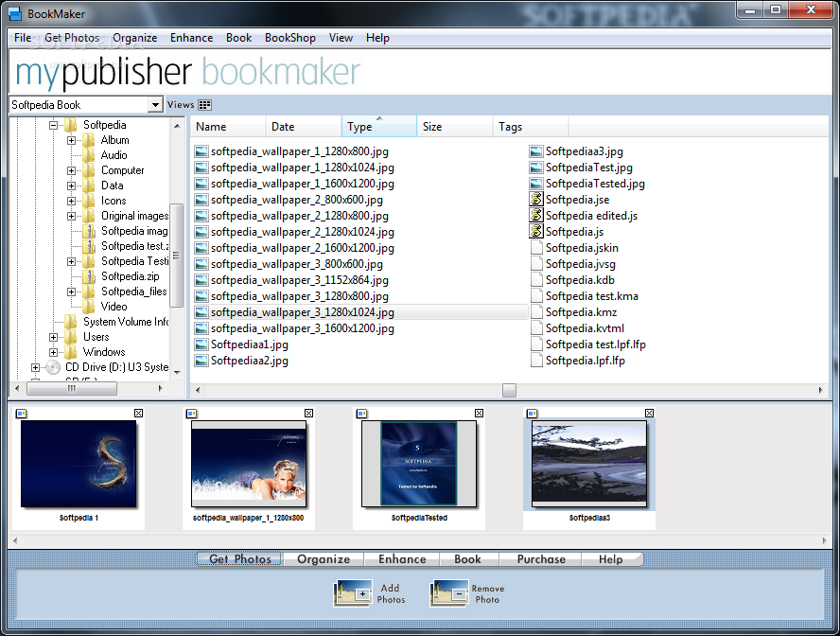The width and height of the screenshot is (840, 636).
Task: Click the folder tree vertical scrollbar thumb
Action: click(176, 256)
